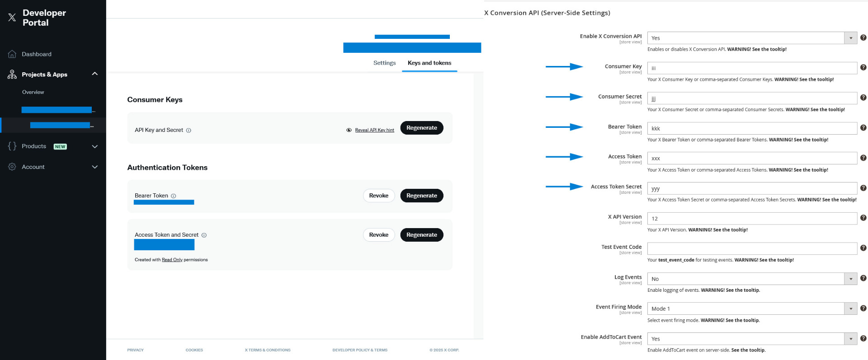
Task: Revoke the Access Token and Secret
Action: point(379,235)
